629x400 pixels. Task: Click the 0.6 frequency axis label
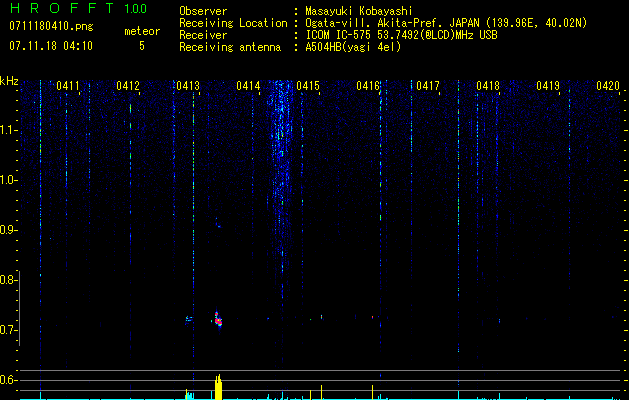[x=8, y=380]
